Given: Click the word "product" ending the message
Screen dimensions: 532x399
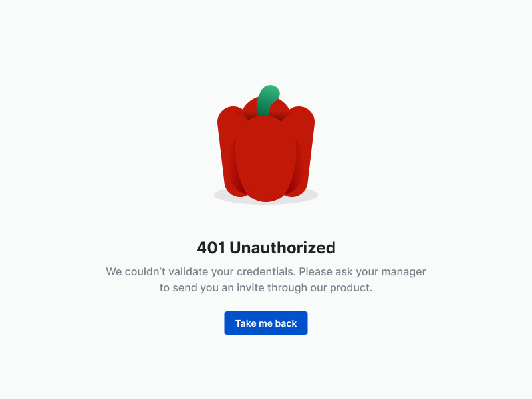Looking at the screenshot, I should click(x=351, y=288).
